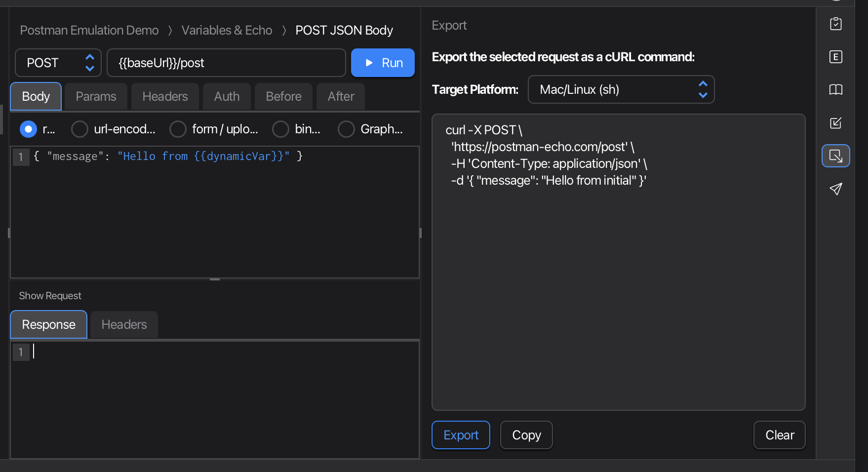Viewport: 868px width, 472px height.
Task: Copy the generated cURL command
Action: click(526, 435)
